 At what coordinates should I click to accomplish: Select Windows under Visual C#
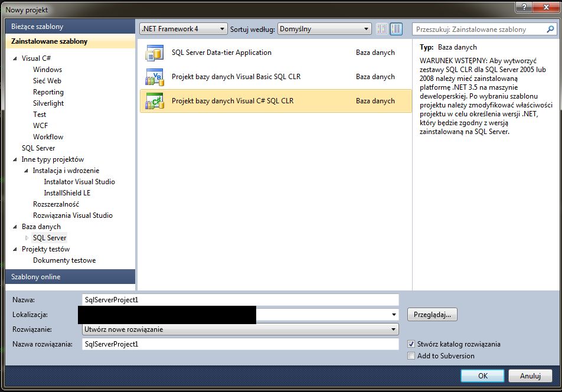point(47,70)
